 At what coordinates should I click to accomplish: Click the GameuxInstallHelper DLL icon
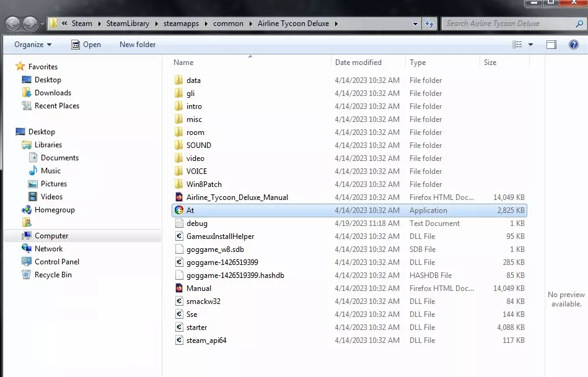(179, 236)
